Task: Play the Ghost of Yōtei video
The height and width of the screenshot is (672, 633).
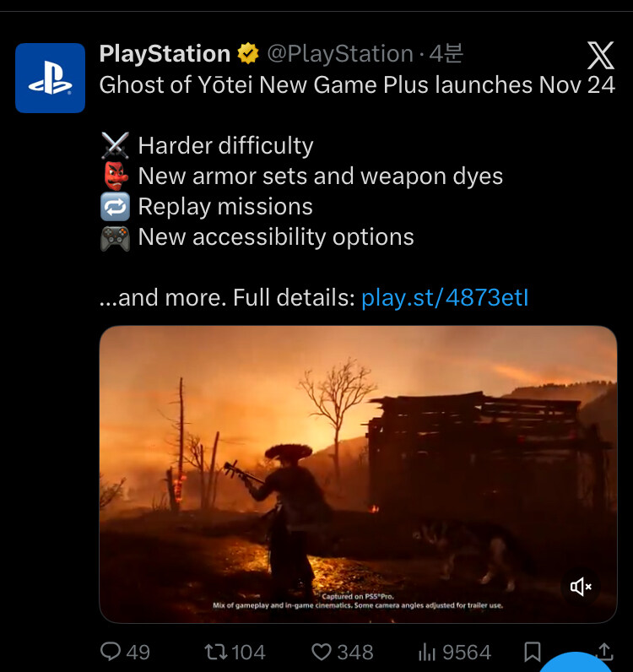Action: click(359, 474)
